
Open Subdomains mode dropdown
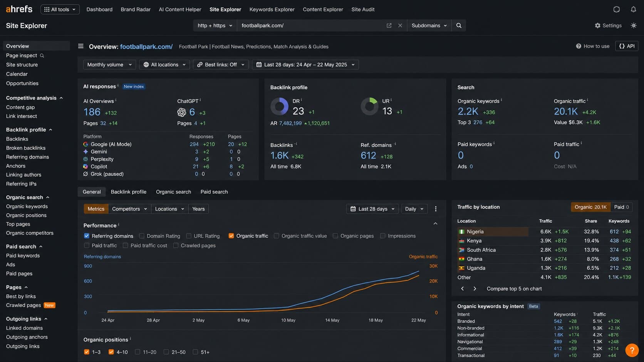[429, 25]
